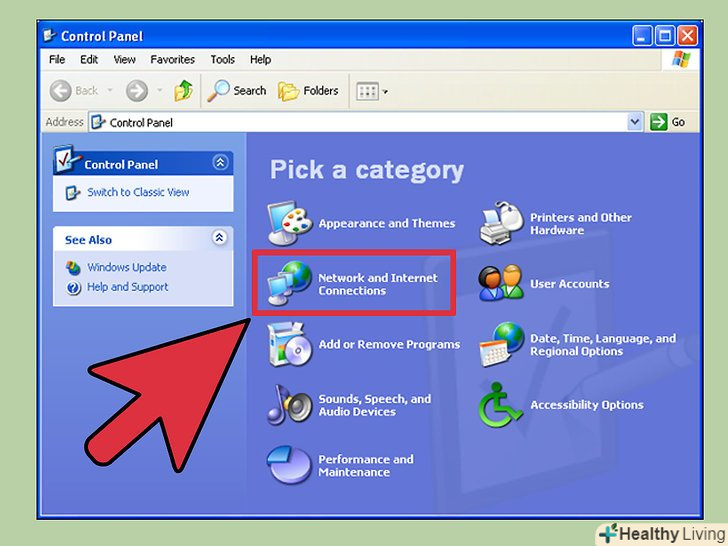This screenshot has height=546, width=728.
Task: Open Printers and Other Hardware printer icon
Action: (501, 223)
